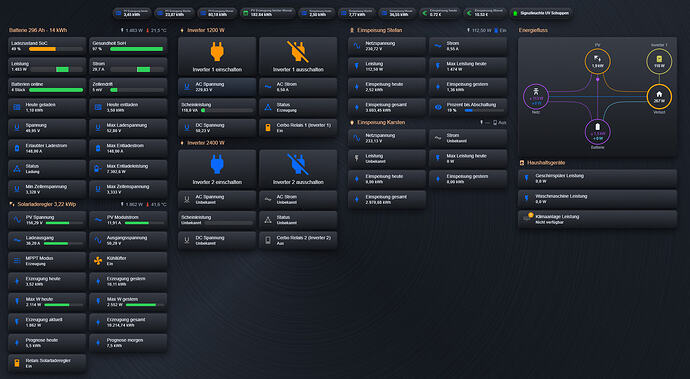
Task: Open the Einspeisung Karsten heading
Action: pyautogui.click(x=381, y=122)
